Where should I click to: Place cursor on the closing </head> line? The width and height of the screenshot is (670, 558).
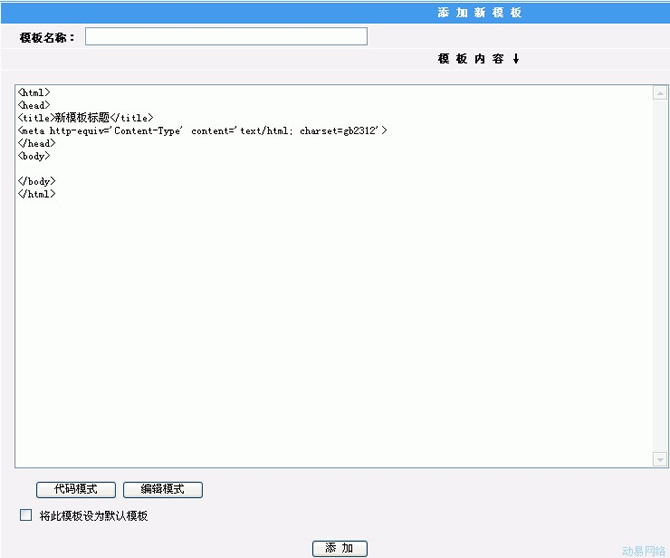click(x=36, y=143)
